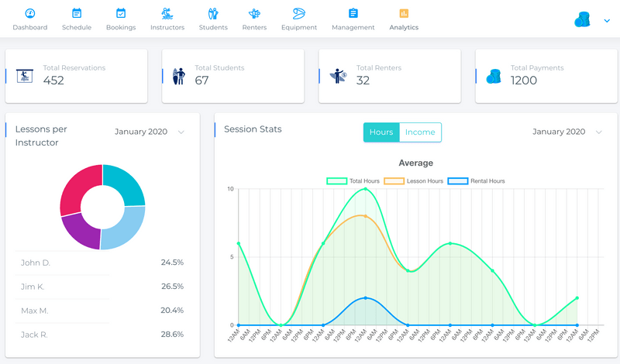
Task: Click the Students icon in navigation
Action: pos(213,13)
